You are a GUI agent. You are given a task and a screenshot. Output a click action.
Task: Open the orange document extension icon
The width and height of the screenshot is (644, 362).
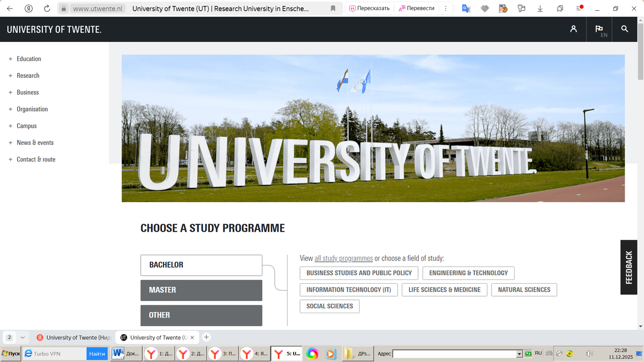tap(503, 9)
